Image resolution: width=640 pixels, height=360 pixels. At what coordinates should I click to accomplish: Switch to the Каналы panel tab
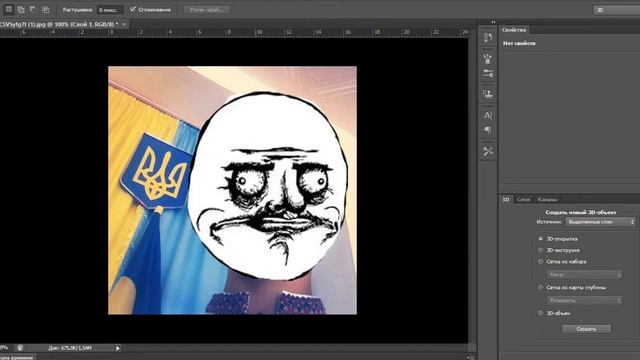coord(547,200)
